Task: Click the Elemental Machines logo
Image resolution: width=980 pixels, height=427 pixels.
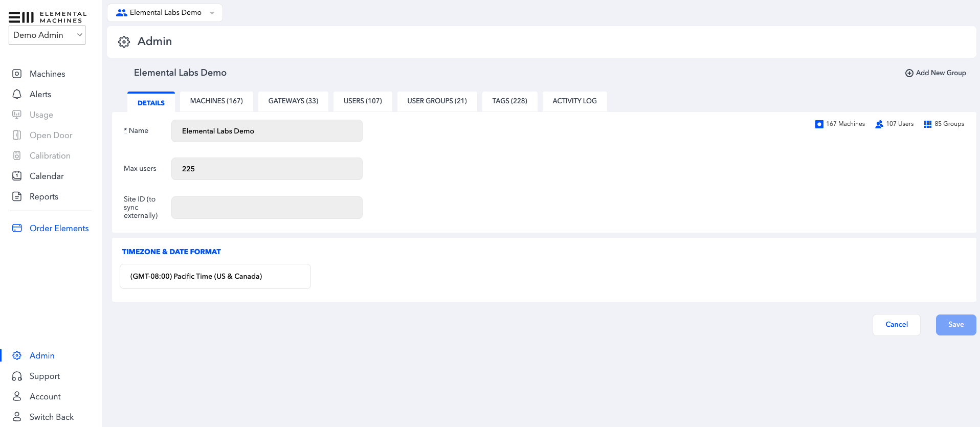Action: click(48, 17)
